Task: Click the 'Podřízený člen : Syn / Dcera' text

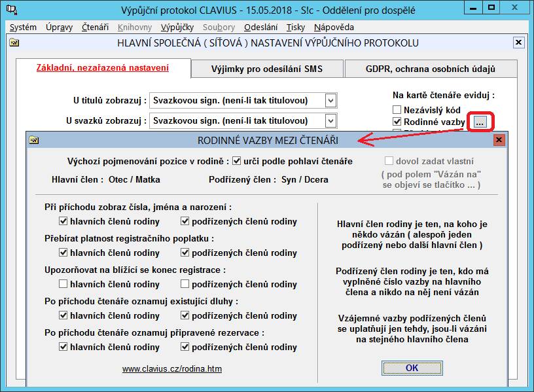Action: pyautogui.click(x=268, y=179)
